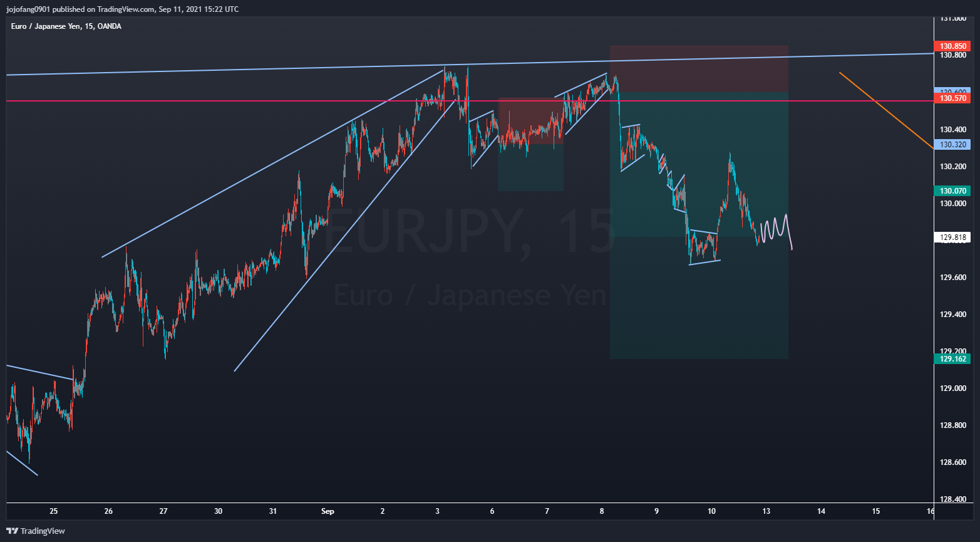The image size is (980, 542).
Task: Click the date label 25 on time axis
Action: point(54,511)
